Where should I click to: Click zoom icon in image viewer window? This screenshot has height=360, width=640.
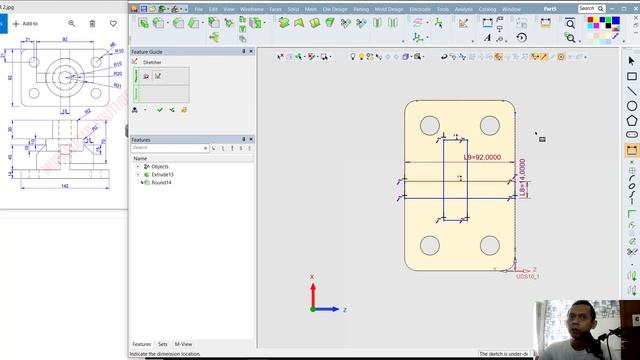[72, 24]
